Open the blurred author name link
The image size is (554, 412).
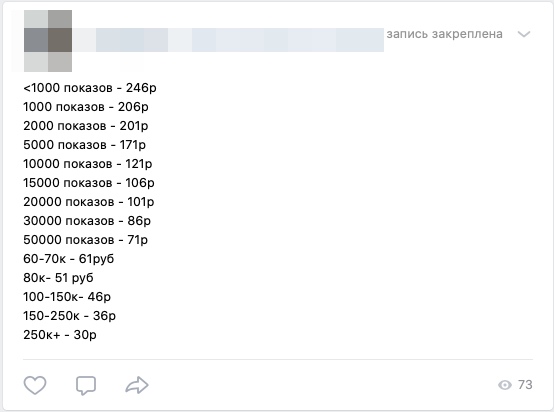tap(228, 40)
